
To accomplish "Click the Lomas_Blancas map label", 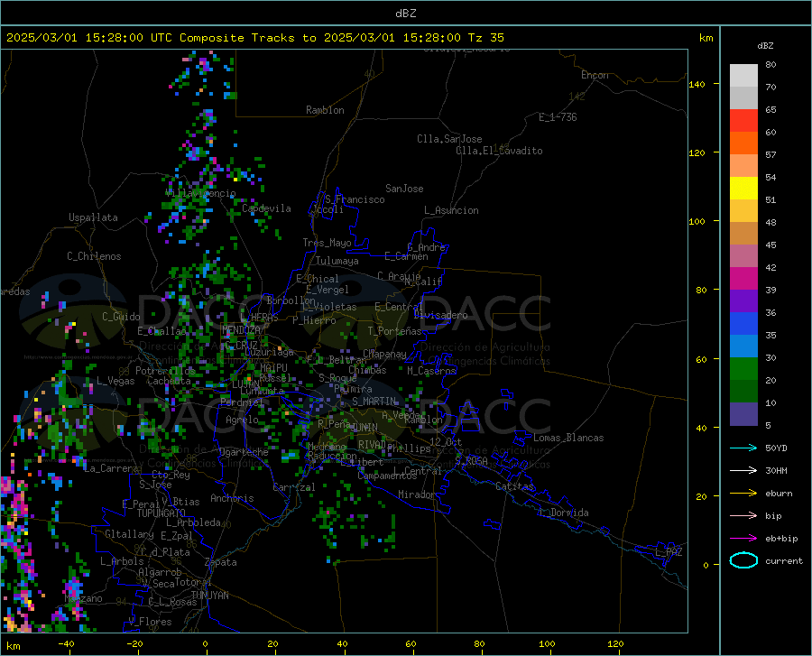I will (568, 438).
